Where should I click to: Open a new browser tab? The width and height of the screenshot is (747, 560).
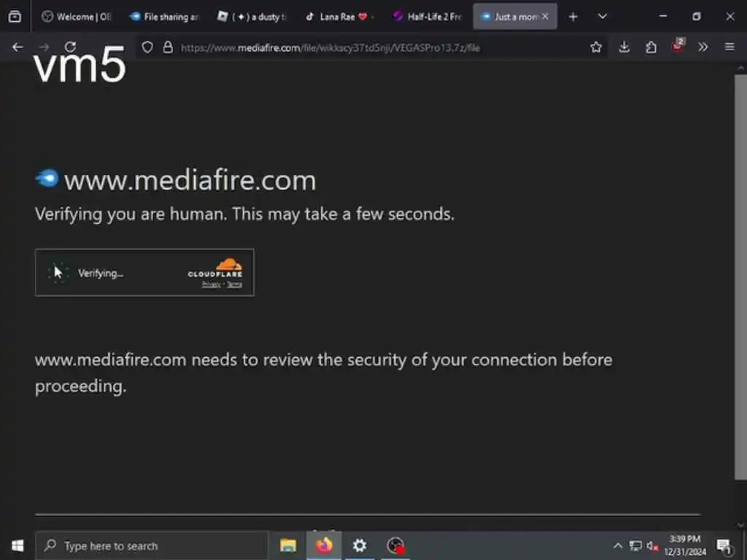(x=573, y=17)
